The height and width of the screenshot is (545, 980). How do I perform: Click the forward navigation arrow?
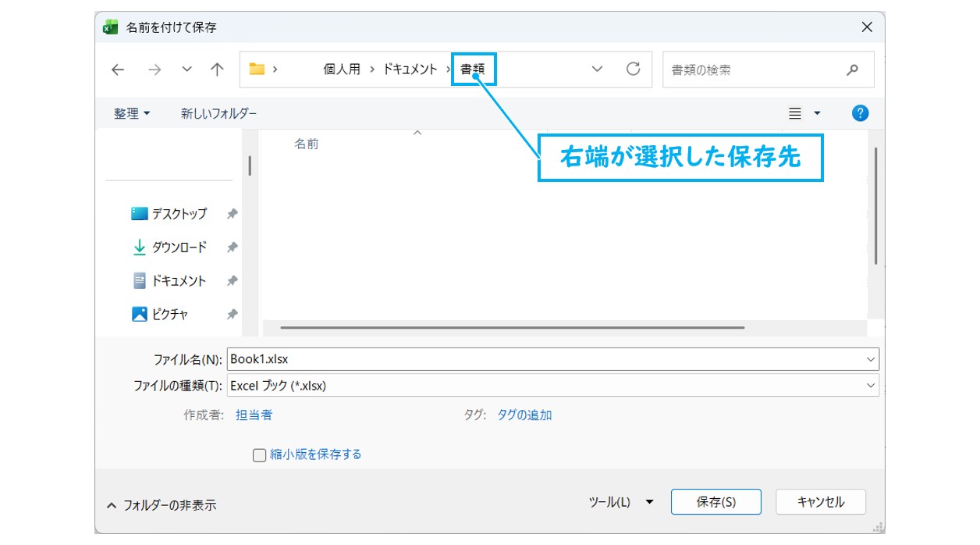click(x=154, y=69)
